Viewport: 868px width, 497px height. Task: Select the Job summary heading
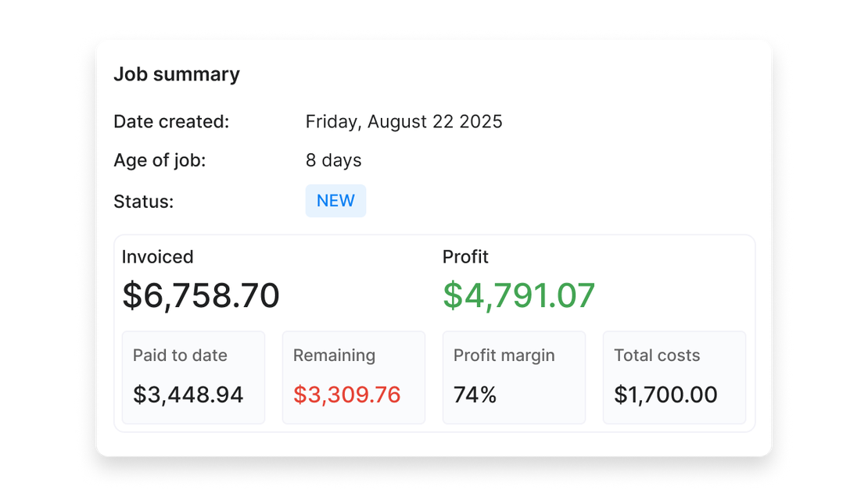coord(178,74)
